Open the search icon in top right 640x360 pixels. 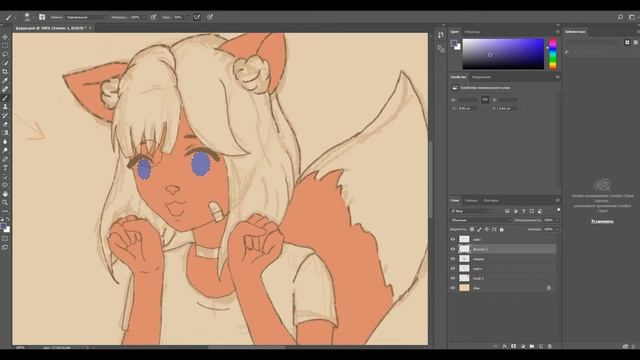pyautogui.click(x=620, y=17)
